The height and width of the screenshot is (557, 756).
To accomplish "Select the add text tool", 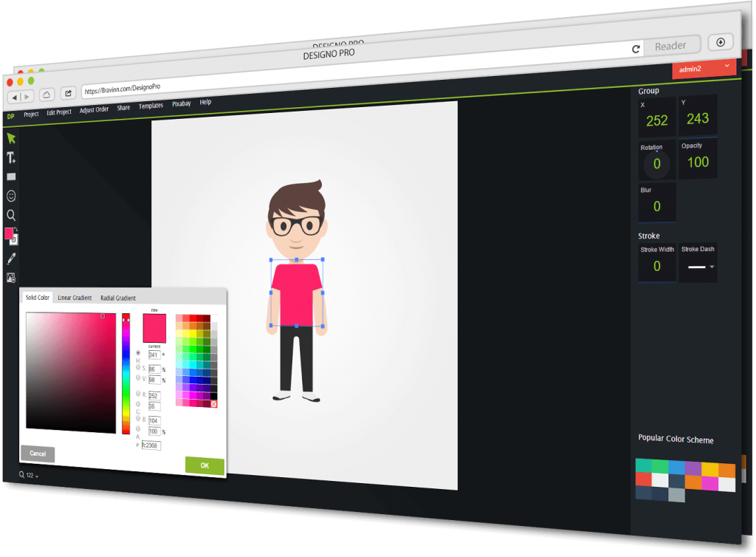I will [x=11, y=157].
